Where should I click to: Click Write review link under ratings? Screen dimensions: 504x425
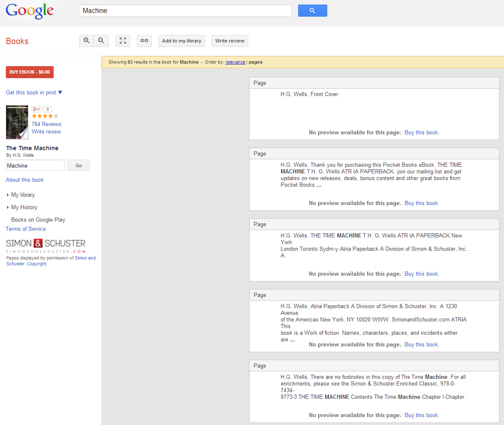(x=46, y=131)
